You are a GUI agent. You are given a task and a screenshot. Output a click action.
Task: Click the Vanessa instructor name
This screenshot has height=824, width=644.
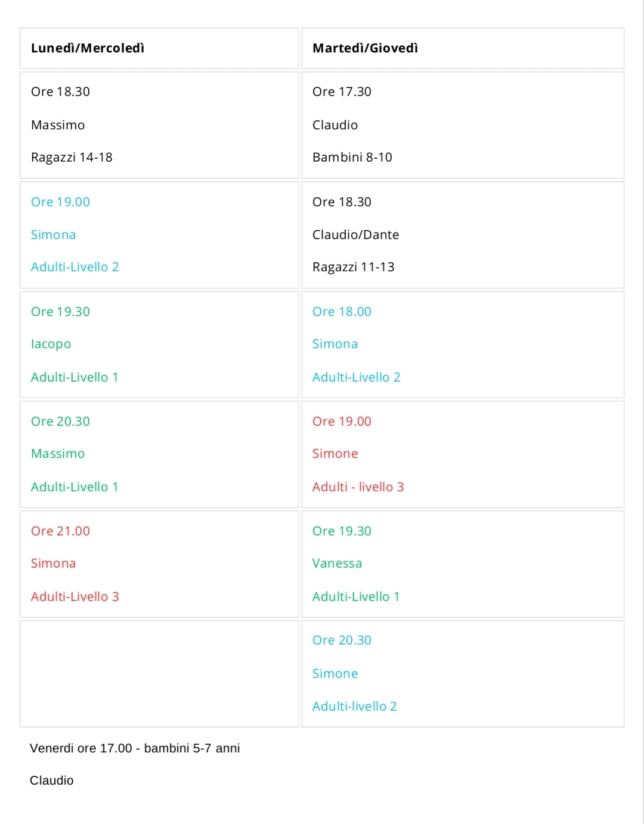pos(337,563)
